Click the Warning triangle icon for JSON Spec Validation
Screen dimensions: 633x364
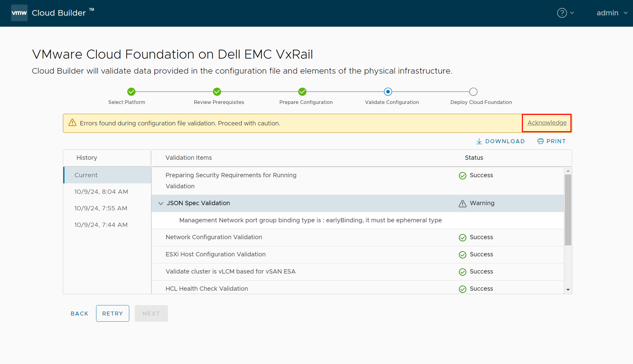tap(462, 204)
